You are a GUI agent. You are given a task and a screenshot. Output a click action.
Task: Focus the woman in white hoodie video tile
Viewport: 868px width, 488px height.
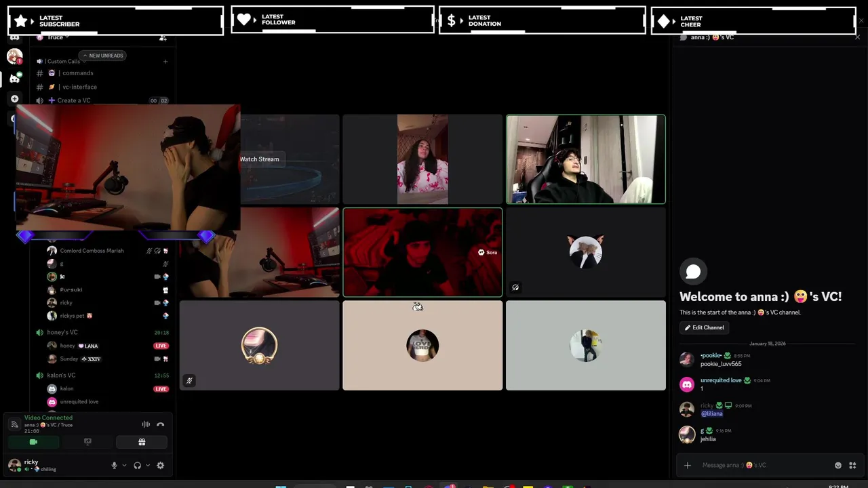(x=422, y=159)
